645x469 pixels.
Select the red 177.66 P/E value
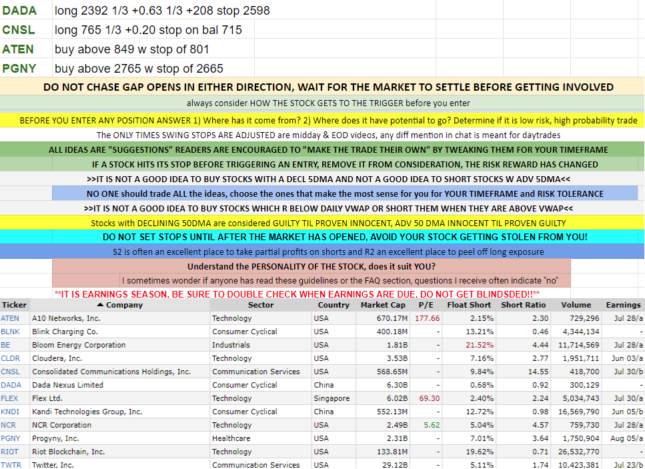427,318
